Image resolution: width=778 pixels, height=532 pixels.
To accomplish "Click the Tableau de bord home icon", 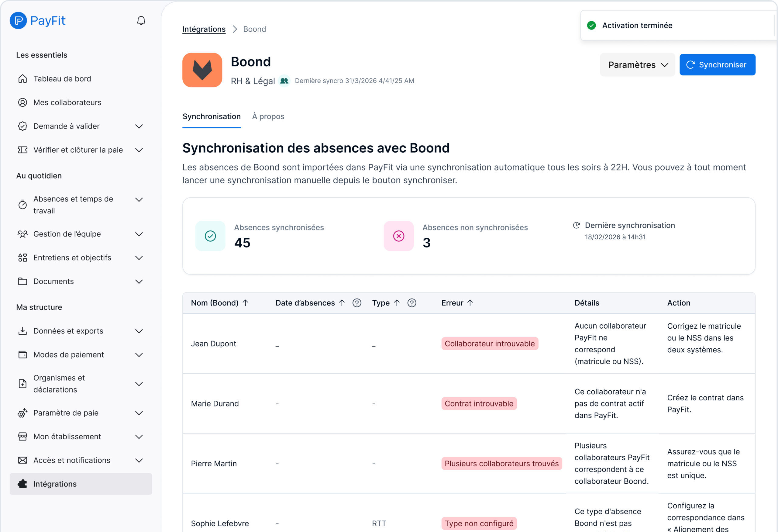I will 22,79.
